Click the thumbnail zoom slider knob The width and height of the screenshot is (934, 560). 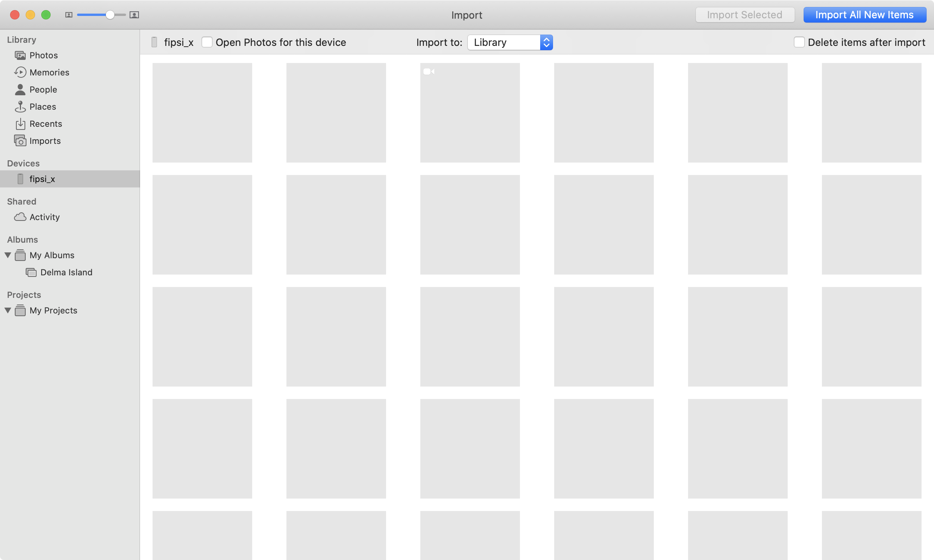pyautogui.click(x=110, y=15)
